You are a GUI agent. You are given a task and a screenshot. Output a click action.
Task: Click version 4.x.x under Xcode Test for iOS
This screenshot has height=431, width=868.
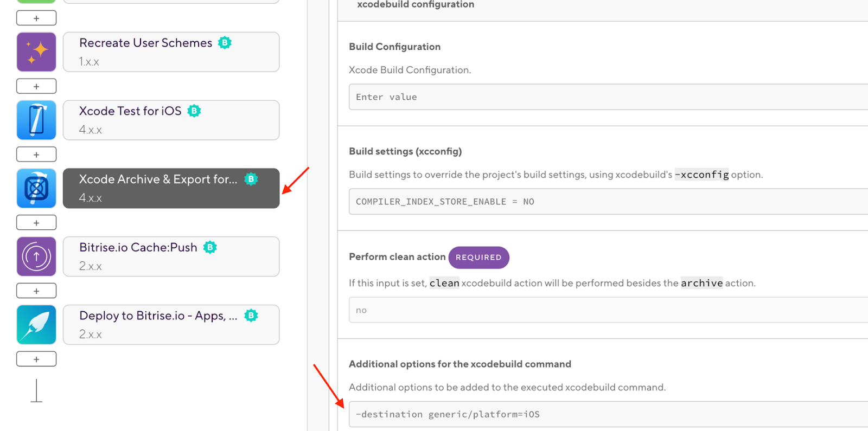[90, 130]
